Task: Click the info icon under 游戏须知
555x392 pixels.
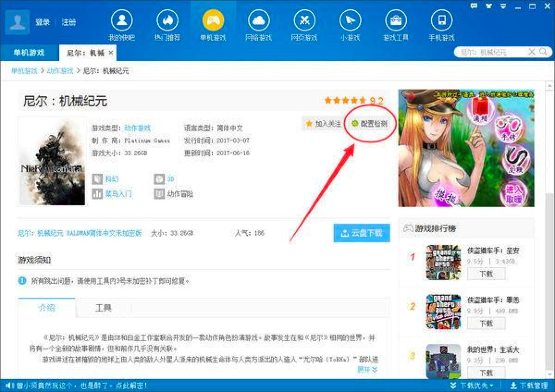Action: (22, 281)
